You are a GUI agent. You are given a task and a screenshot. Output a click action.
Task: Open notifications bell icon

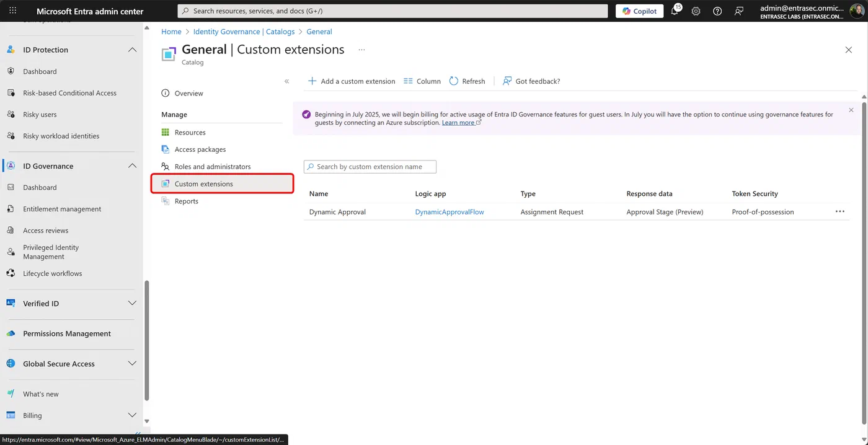(675, 11)
